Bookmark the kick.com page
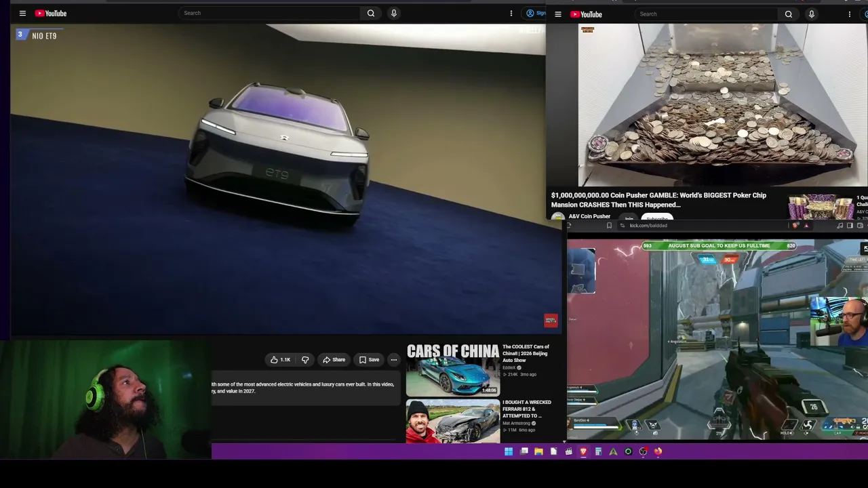The height and width of the screenshot is (488, 868). (609, 226)
